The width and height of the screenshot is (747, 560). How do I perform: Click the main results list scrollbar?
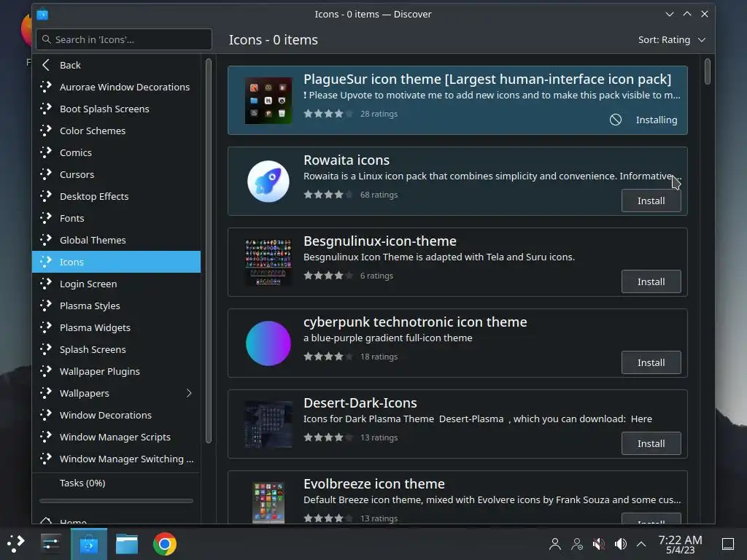[x=708, y=71]
